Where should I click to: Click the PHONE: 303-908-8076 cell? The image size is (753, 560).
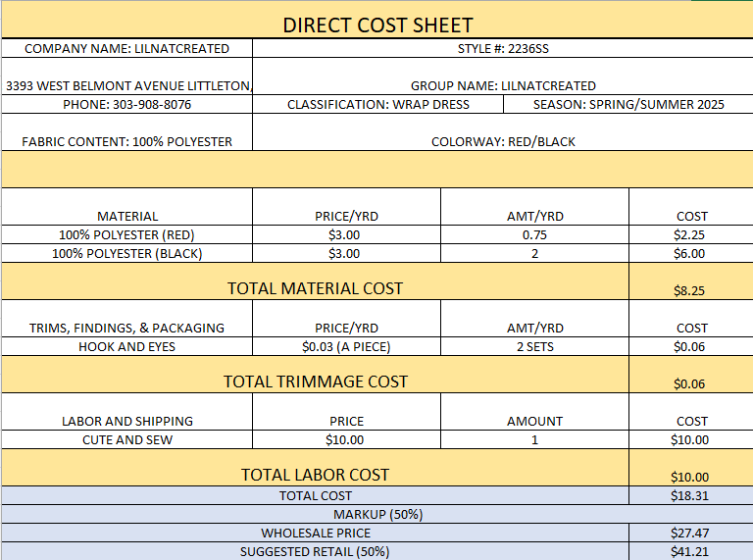coord(126,104)
